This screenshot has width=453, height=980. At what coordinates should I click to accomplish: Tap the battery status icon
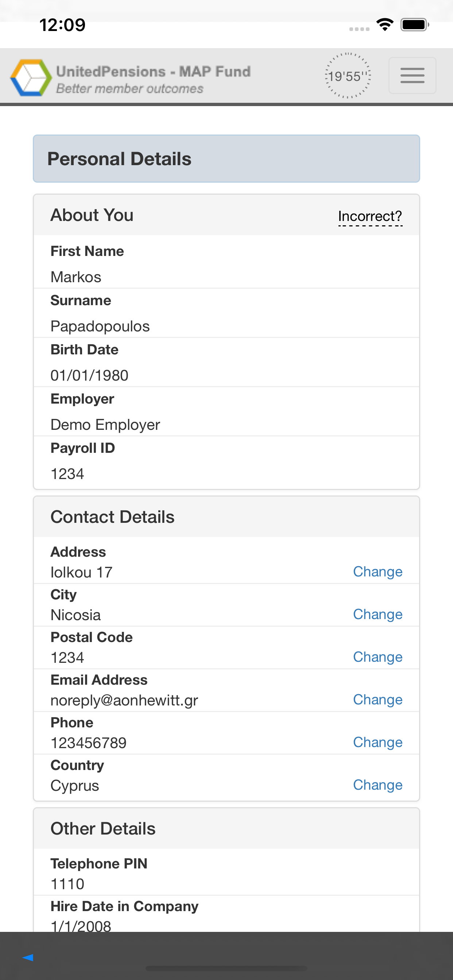click(x=415, y=25)
